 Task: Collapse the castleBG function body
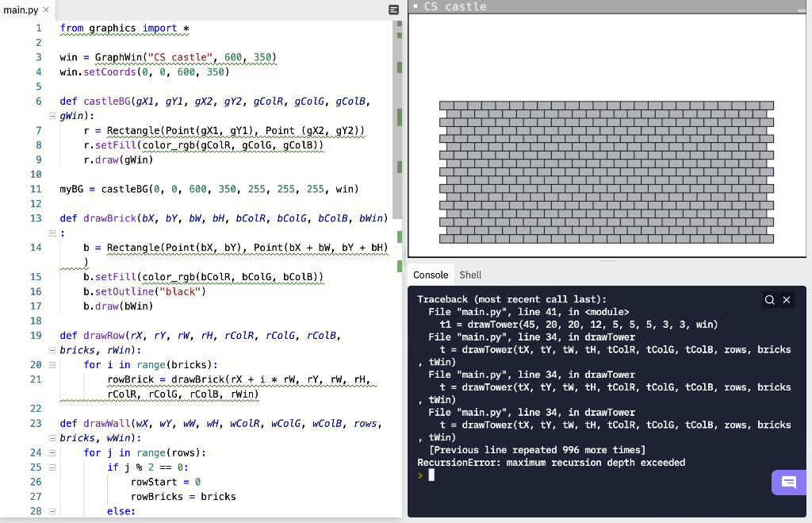coord(52,114)
